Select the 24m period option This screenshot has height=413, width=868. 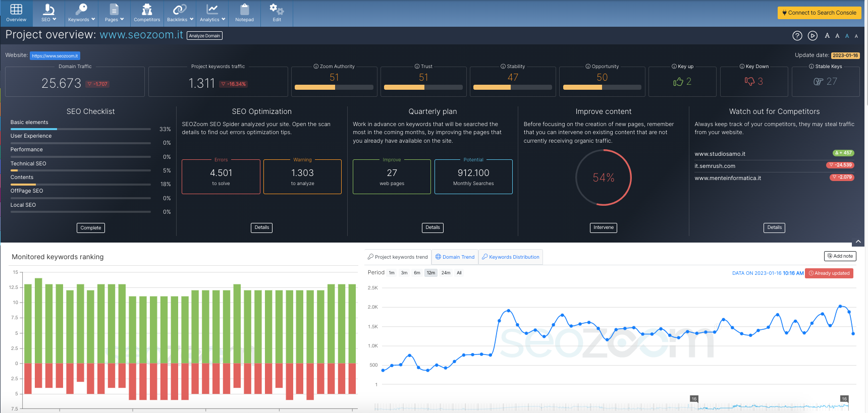coord(446,273)
